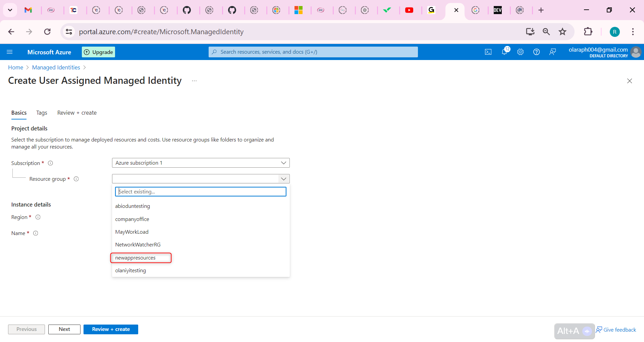
Task: Reload the browser page
Action: click(47, 32)
